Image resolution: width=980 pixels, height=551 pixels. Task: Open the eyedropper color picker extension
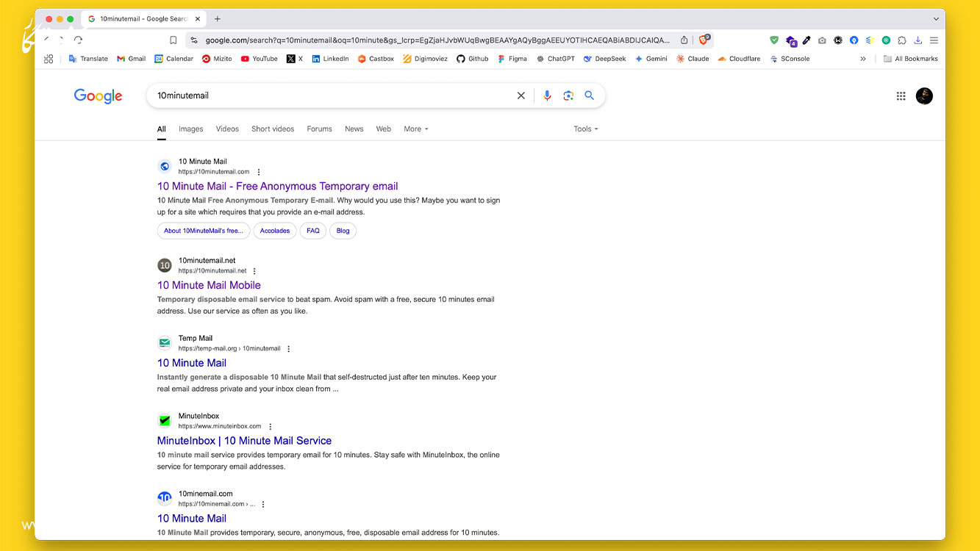(806, 40)
